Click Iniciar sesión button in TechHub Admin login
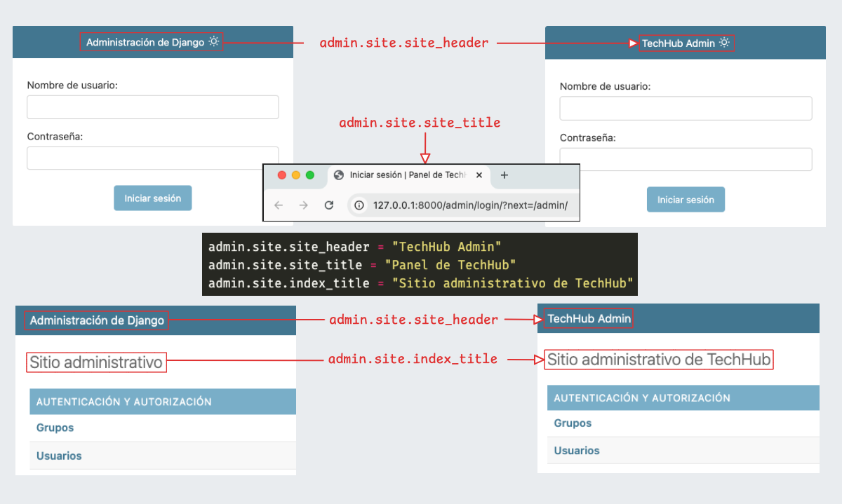Image resolution: width=842 pixels, height=504 pixels. [686, 200]
